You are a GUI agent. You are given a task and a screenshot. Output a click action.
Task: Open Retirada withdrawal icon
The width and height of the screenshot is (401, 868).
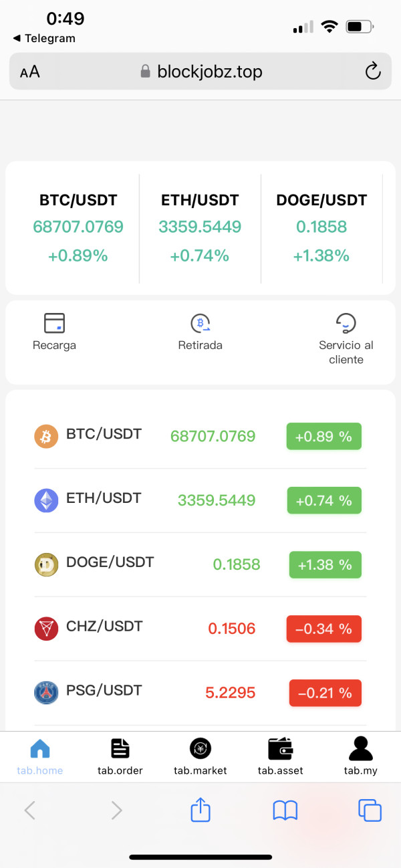point(200,324)
